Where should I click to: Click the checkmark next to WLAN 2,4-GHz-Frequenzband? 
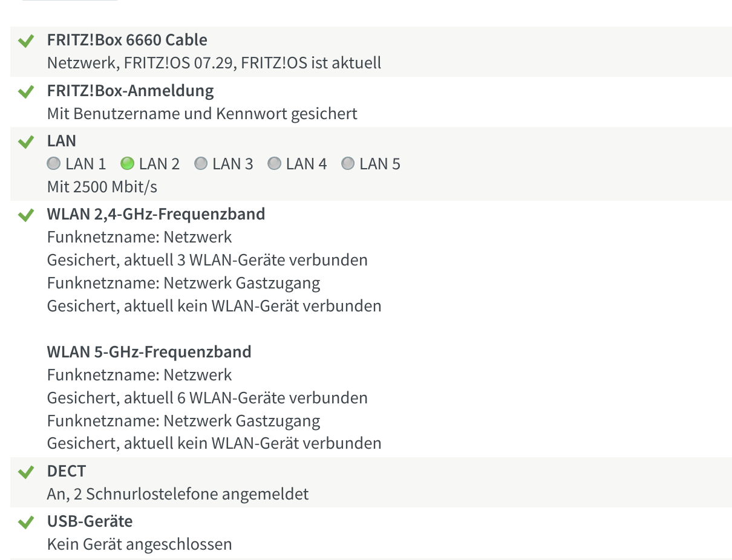point(25,216)
